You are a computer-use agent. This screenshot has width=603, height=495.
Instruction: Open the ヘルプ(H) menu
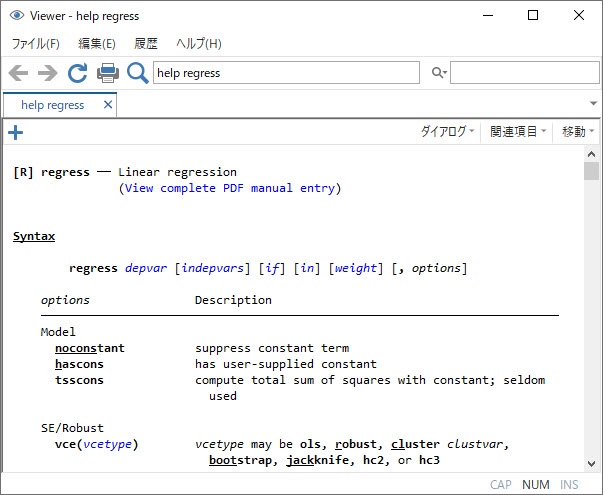pos(199,43)
